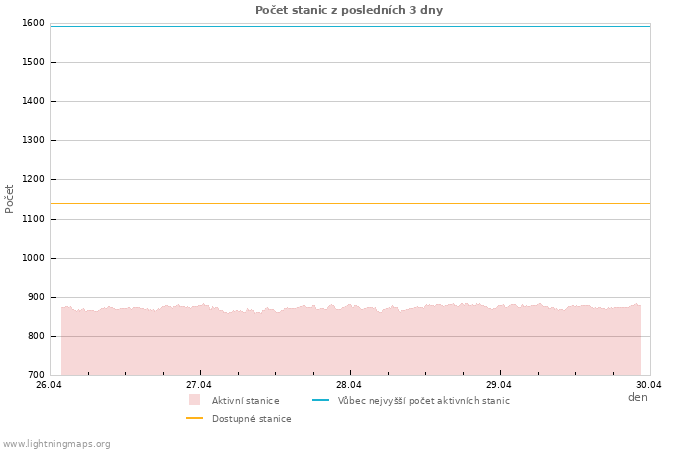Toggle the Dostupné stanice legend label

click(x=251, y=419)
